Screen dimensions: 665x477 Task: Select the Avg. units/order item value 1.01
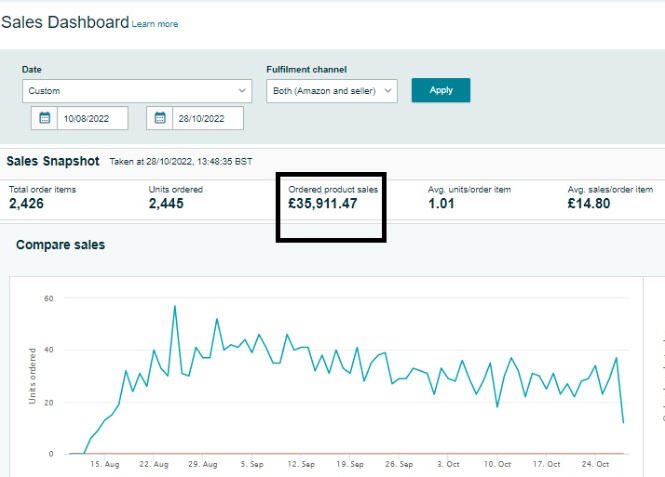[x=443, y=204]
